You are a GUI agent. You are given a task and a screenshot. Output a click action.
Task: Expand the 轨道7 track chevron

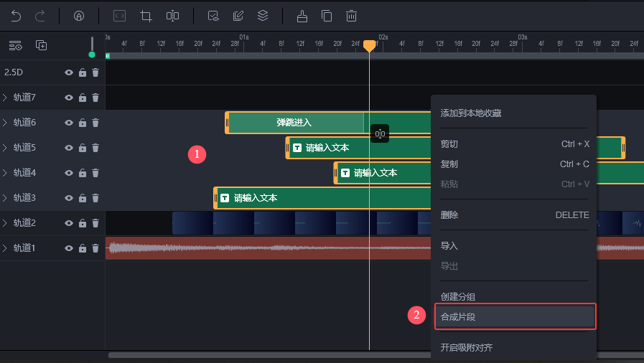coord(5,98)
